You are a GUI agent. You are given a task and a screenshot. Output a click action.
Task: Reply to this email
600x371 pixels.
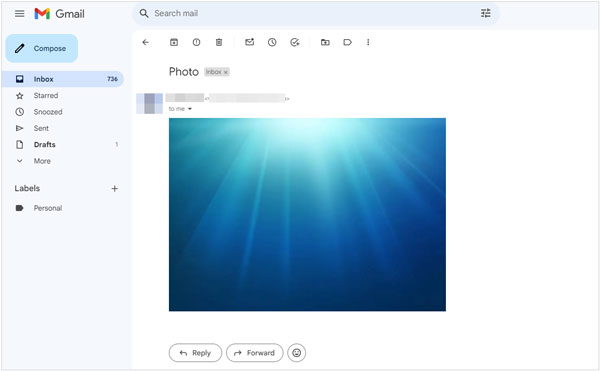(195, 353)
